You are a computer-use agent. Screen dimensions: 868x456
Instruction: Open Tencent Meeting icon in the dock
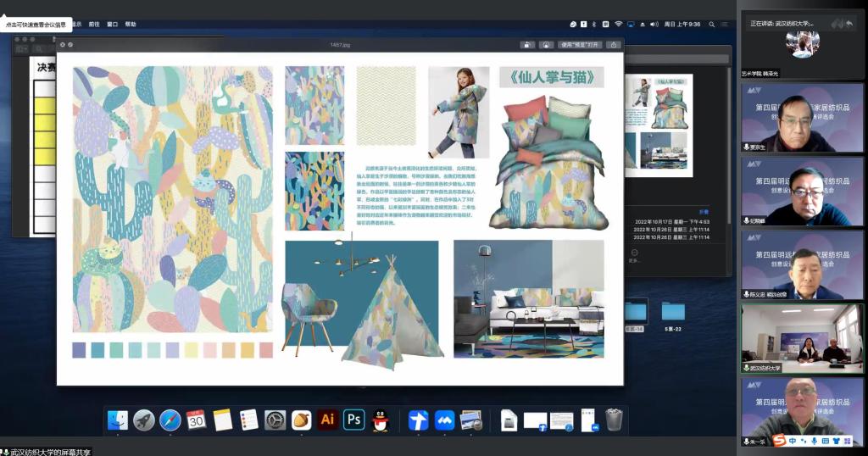tap(444, 420)
